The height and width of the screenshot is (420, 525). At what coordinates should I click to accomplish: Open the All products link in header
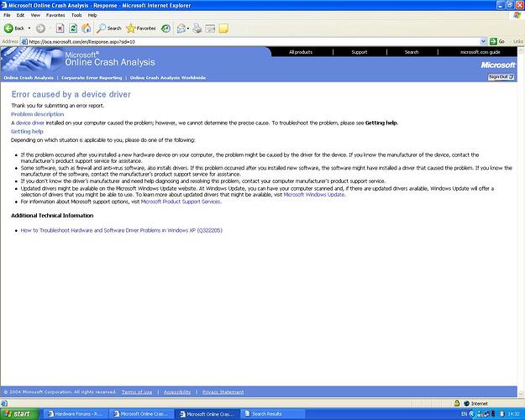[x=301, y=52]
